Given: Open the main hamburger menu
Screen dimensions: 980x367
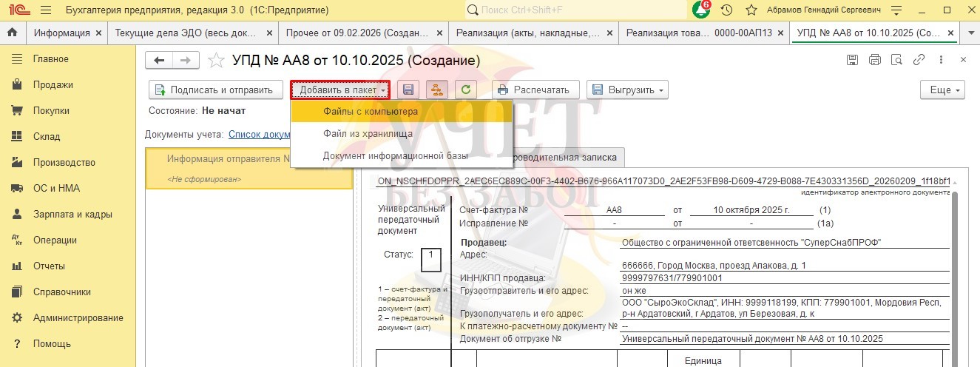Looking at the screenshot, I should [45, 10].
